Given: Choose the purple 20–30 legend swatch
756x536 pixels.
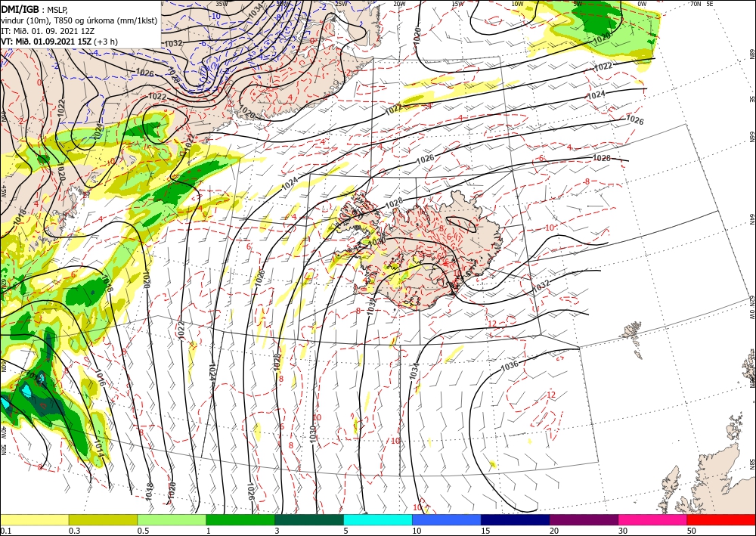Looking at the screenshot, I should [584, 519].
